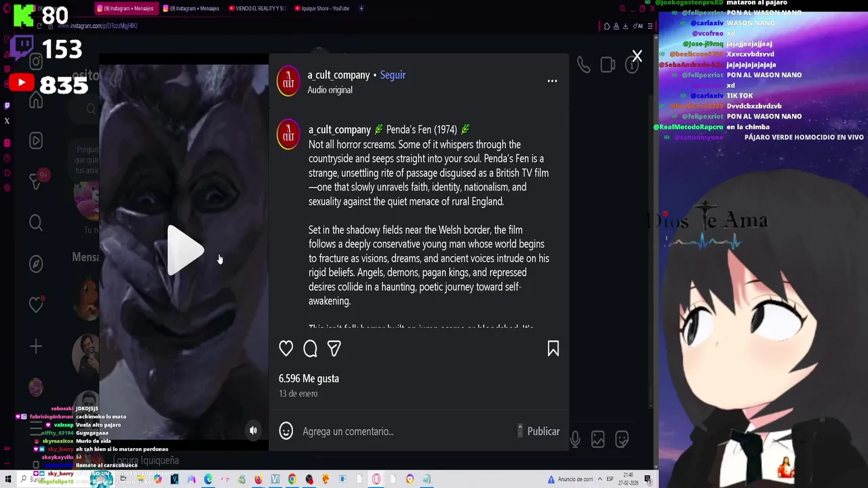Play the Penda's Fen video
Screen dimensions: 868x488
(185, 251)
